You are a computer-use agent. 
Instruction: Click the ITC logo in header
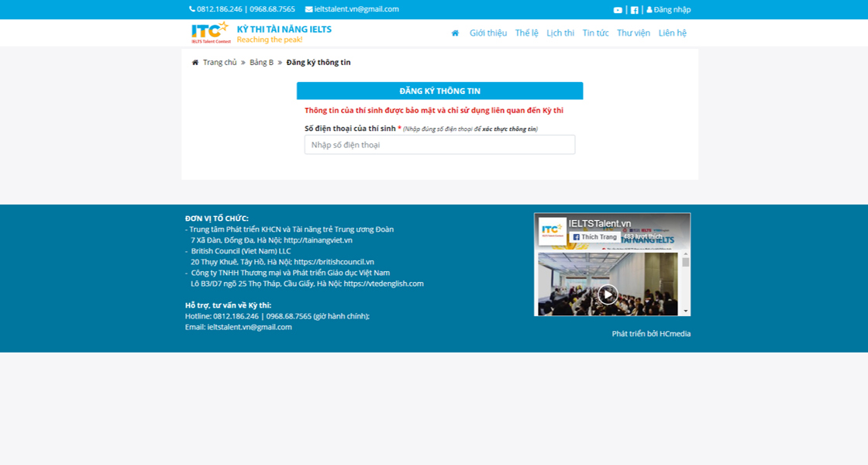tap(211, 33)
